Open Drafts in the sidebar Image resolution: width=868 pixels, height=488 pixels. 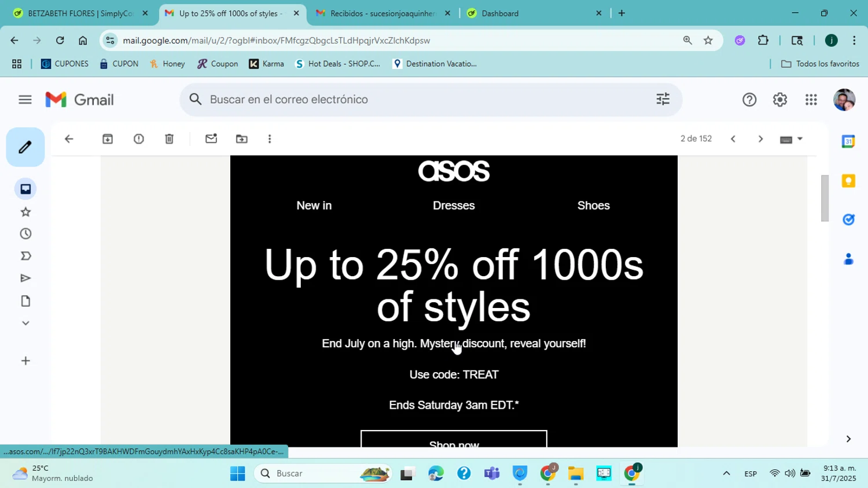(x=25, y=301)
